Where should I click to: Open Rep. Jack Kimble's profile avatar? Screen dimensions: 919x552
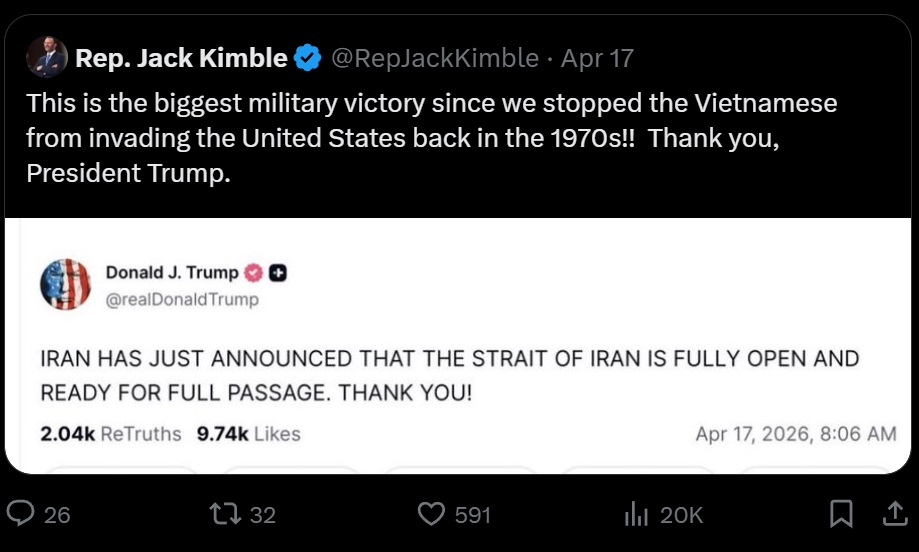[47, 58]
